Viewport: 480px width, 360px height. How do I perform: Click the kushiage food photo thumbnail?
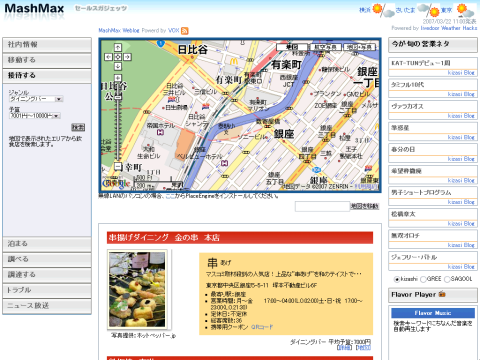point(137,289)
